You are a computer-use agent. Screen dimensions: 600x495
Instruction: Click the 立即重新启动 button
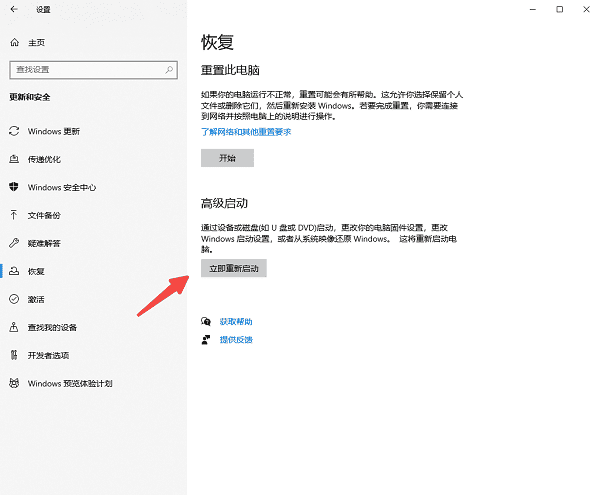pos(234,268)
